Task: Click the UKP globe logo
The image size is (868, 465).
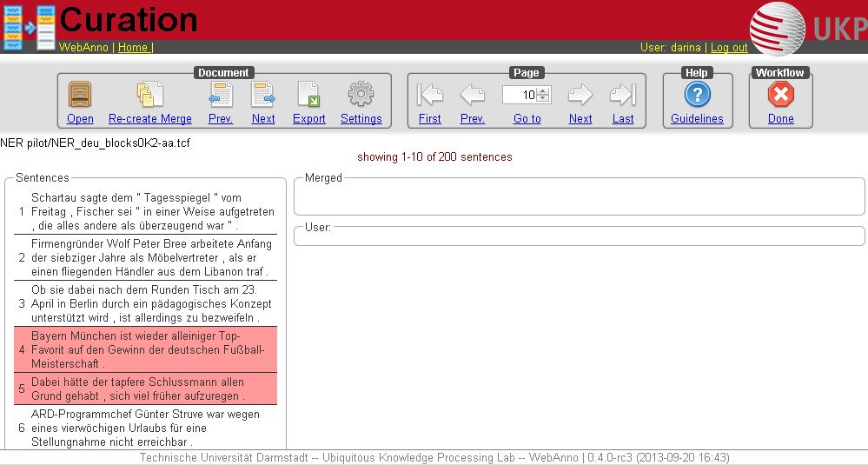Action: tap(778, 29)
